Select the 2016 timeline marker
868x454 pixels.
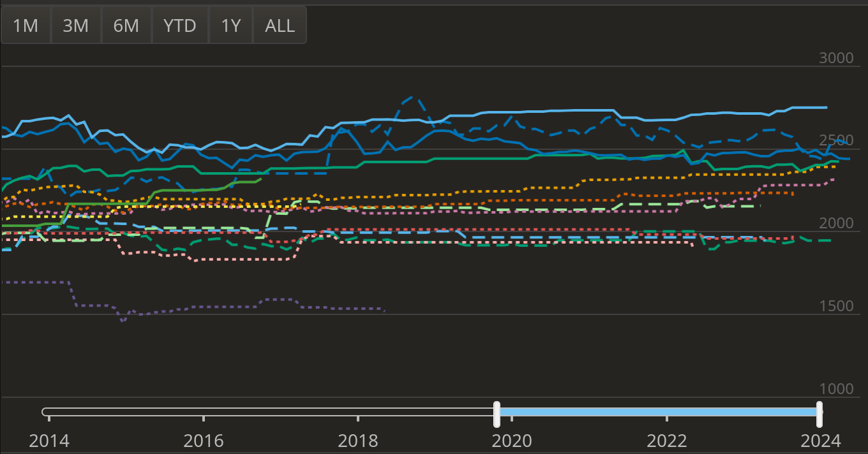point(204,441)
